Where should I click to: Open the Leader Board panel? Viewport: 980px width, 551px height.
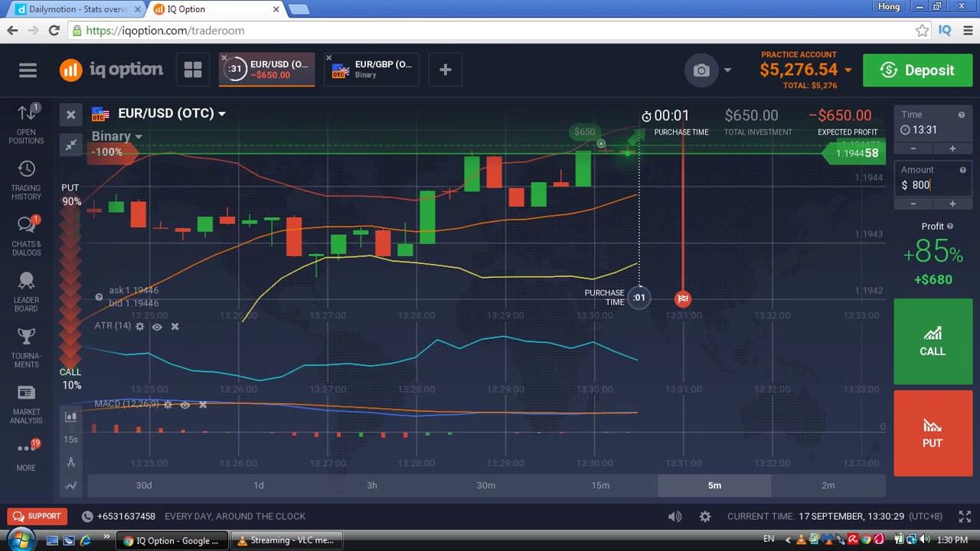pyautogui.click(x=26, y=292)
